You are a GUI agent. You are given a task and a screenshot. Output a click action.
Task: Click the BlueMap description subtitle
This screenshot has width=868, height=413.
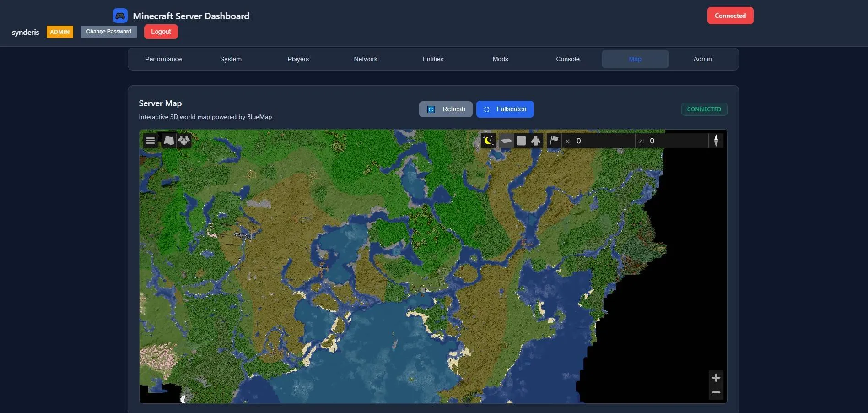point(205,117)
